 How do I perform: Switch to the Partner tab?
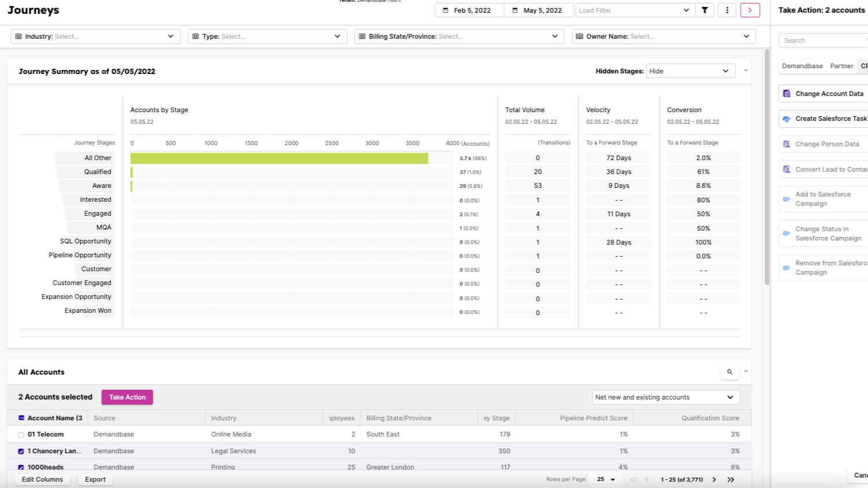pos(841,66)
